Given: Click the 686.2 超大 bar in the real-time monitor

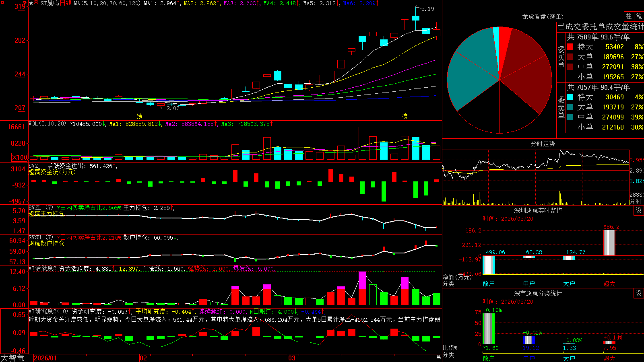Looking at the screenshot, I should point(609,243).
